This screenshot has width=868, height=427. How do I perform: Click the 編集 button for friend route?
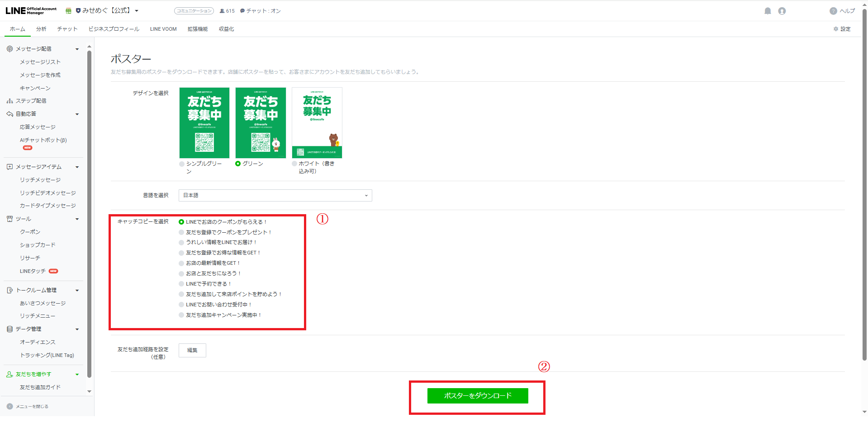pyautogui.click(x=192, y=350)
